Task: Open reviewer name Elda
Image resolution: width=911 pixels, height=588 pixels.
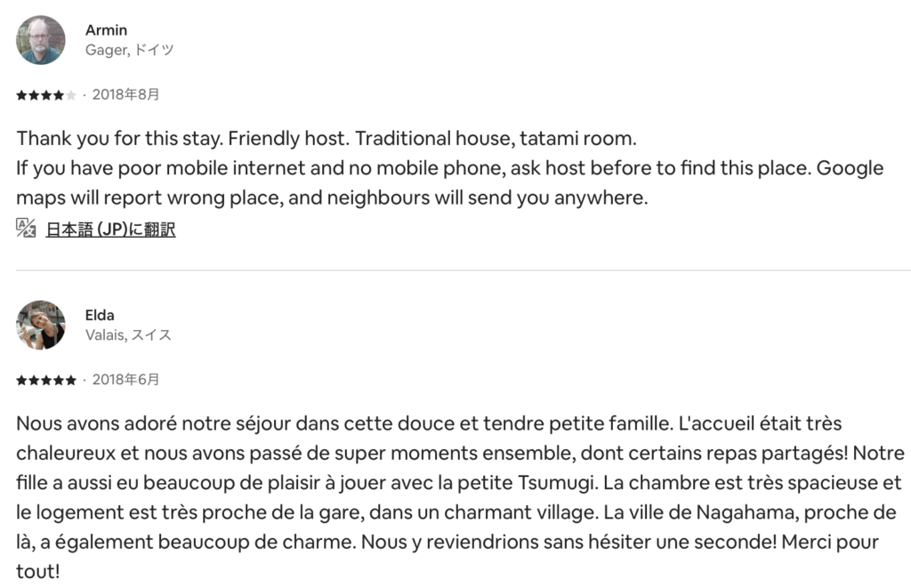Action: coord(100,316)
